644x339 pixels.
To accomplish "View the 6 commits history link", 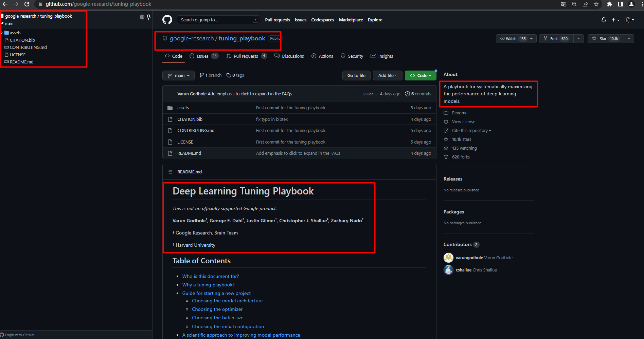I will (418, 94).
